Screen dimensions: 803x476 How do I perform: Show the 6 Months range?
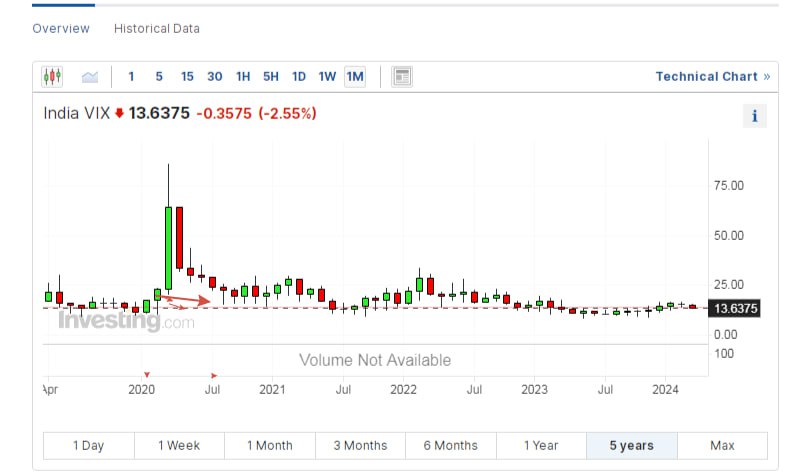[x=451, y=446]
